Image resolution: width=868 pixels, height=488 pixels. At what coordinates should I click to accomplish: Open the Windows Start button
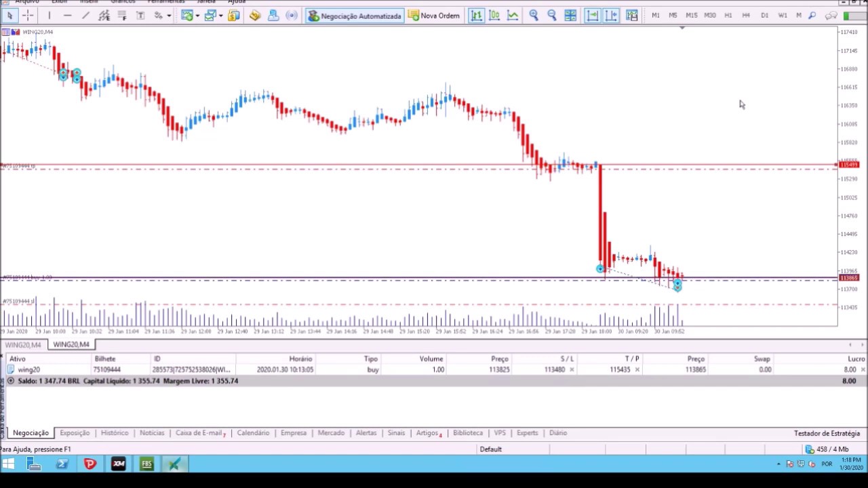(x=8, y=464)
